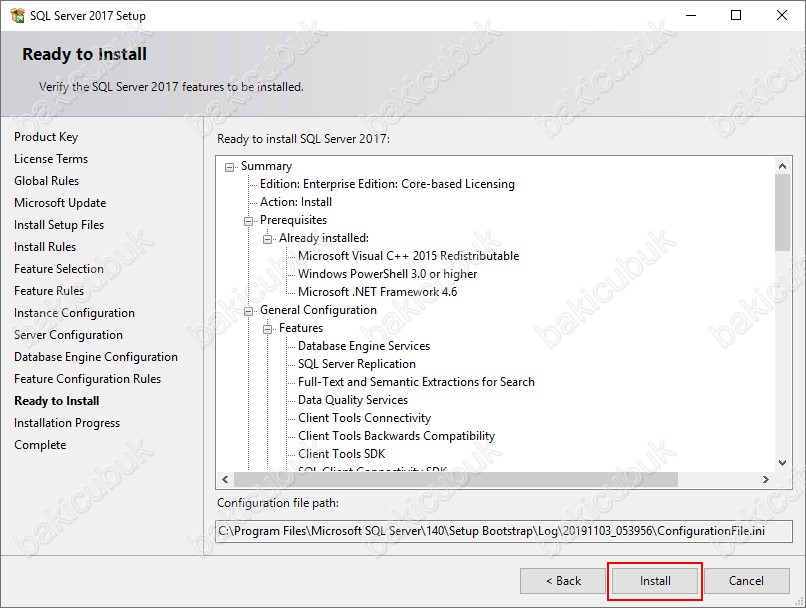Collapse the Summary tree node

[229, 167]
